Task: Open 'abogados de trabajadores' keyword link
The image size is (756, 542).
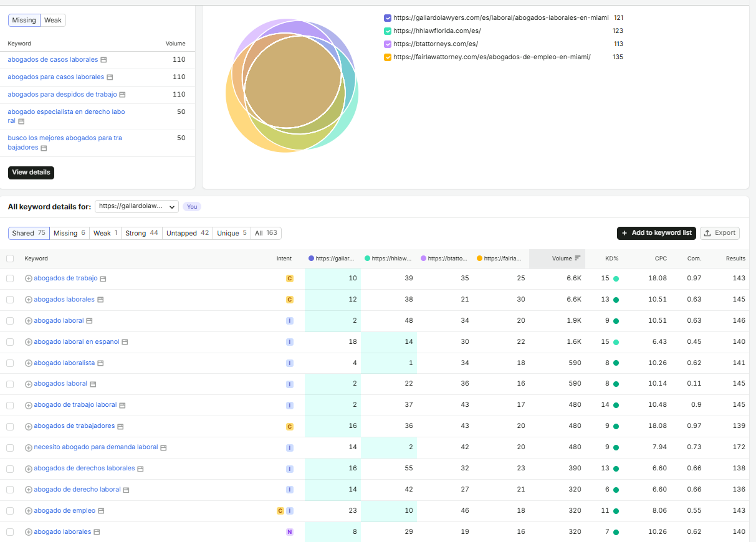Action: pyautogui.click(x=74, y=426)
